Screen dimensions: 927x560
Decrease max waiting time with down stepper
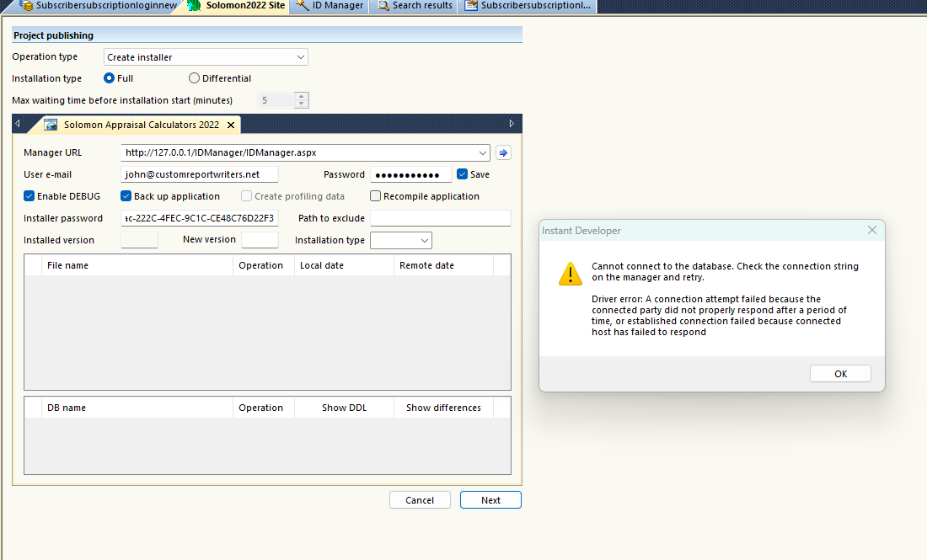pyautogui.click(x=302, y=104)
